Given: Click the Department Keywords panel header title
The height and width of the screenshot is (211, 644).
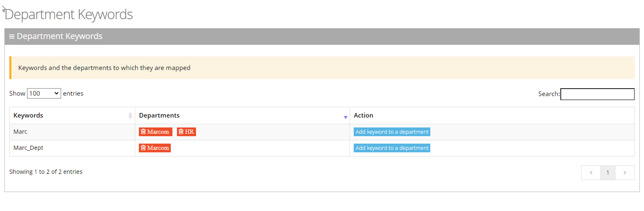Looking at the screenshot, I should [x=59, y=37].
